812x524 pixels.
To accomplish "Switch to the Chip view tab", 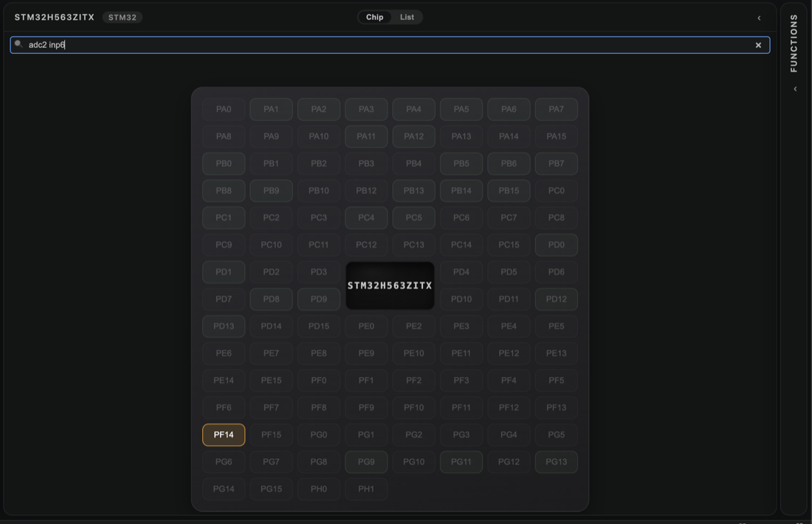I will [374, 17].
